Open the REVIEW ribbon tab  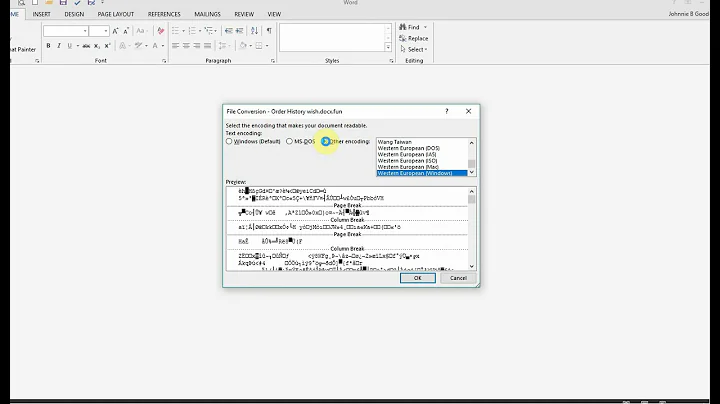coord(244,14)
